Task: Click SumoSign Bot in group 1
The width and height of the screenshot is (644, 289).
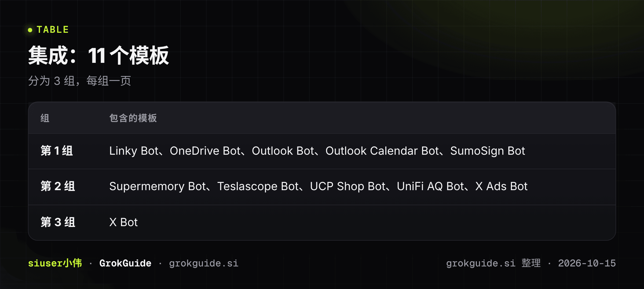Action: tap(488, 151)
